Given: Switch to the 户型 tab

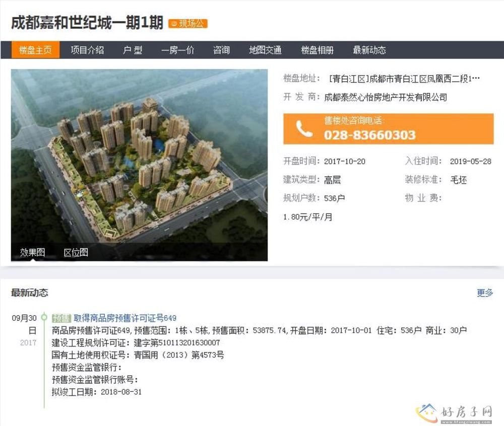Looking at the screenshot, I should tap(133, 50).
